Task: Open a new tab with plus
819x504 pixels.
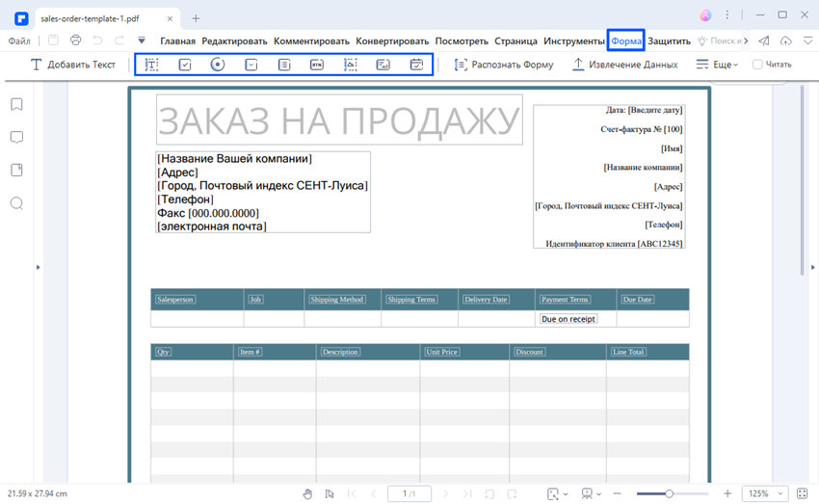Action: pyautogui.click(x=196, y=19)
